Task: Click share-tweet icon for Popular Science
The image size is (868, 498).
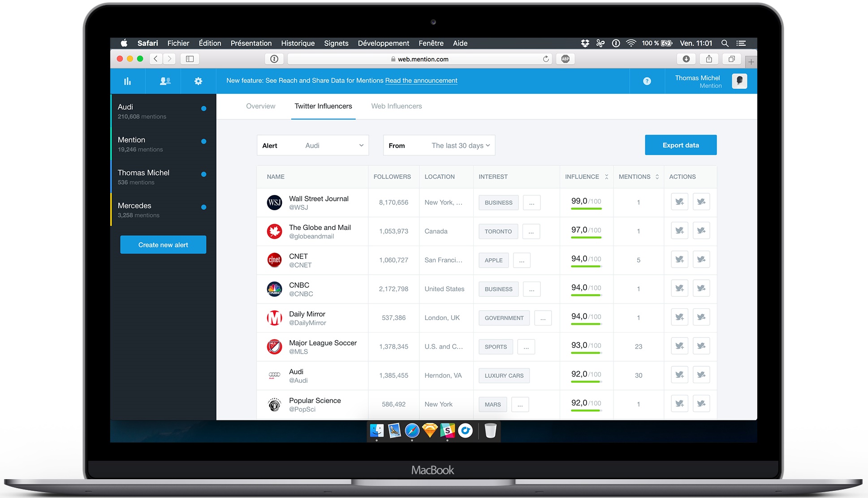Action: [701, 404]
